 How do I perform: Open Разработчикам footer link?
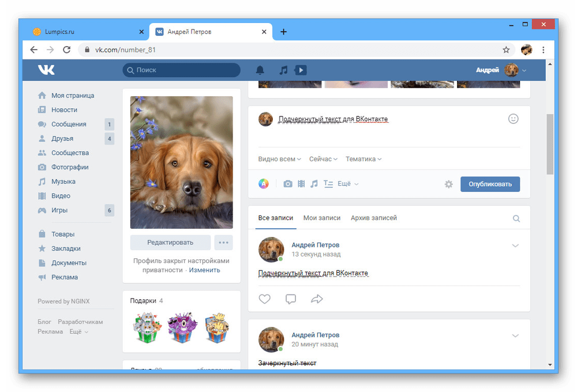click(80, 322)
